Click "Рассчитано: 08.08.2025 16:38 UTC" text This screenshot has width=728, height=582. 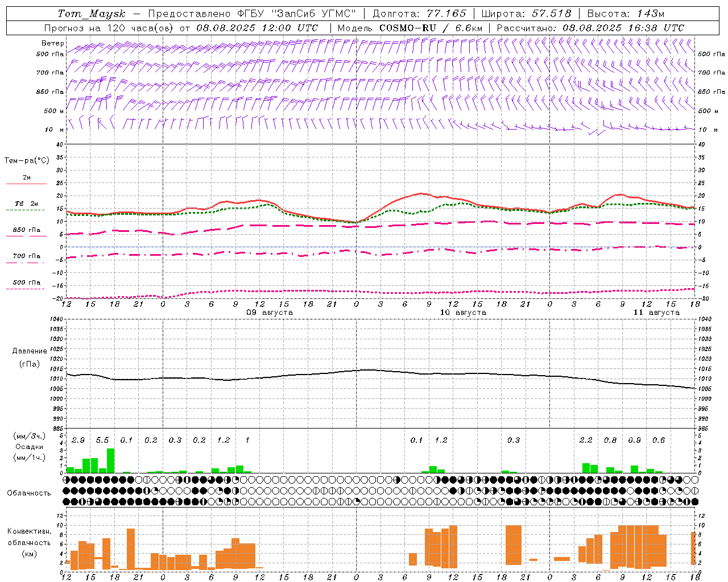pyautogui.click(x=590, y=28)
